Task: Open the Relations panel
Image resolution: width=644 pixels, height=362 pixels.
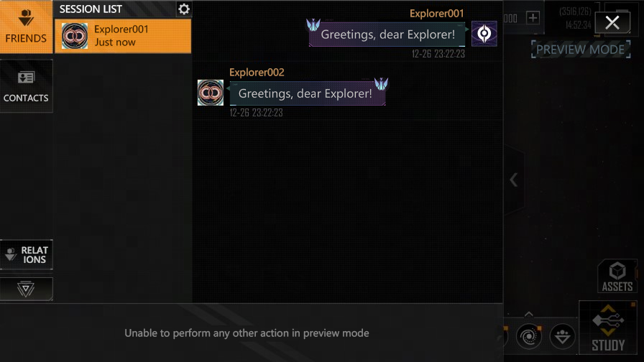Action: click(27, 254)
